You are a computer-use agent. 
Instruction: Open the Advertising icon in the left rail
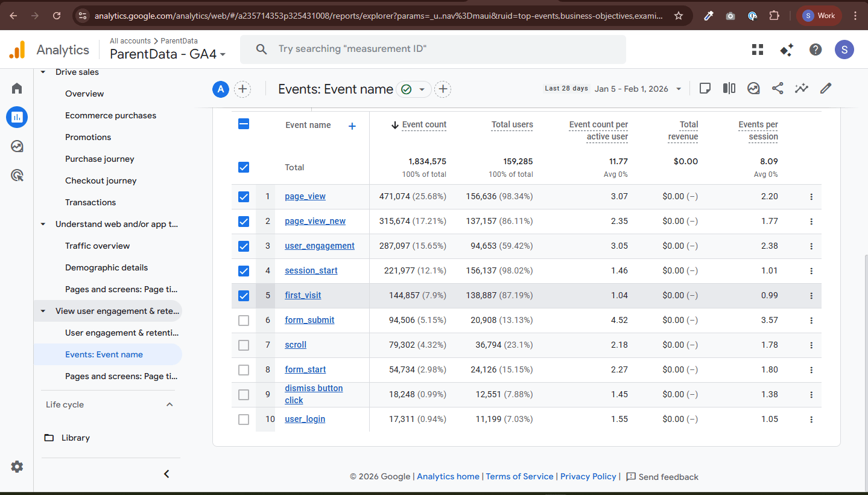pyautogui.click(x=17, y=176)
